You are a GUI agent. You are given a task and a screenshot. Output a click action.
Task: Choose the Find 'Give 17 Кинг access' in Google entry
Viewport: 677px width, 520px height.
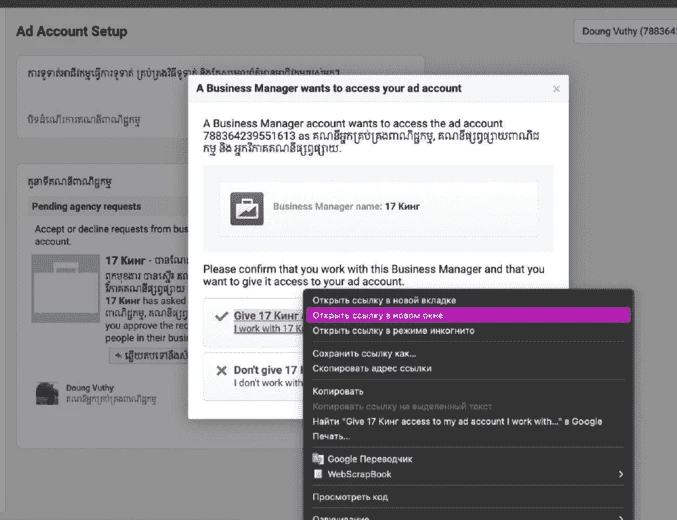click(x=468, y=422)
